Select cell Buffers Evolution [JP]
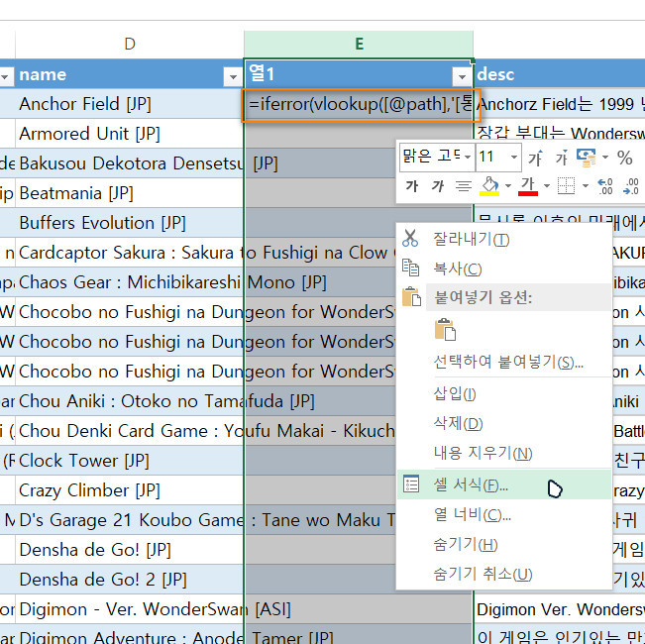Viewport: 645px width, 644px height. pyautogui.click(x=130, y=223)
